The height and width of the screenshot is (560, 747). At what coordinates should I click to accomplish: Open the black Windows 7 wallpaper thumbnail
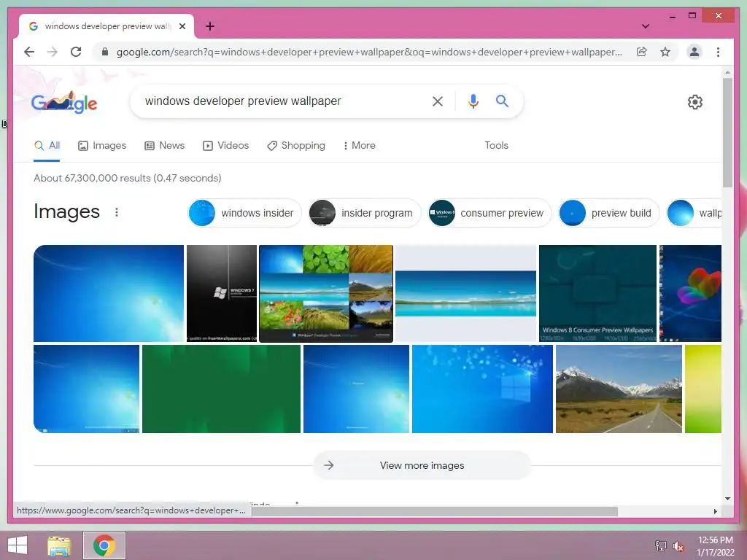(222, 293)
